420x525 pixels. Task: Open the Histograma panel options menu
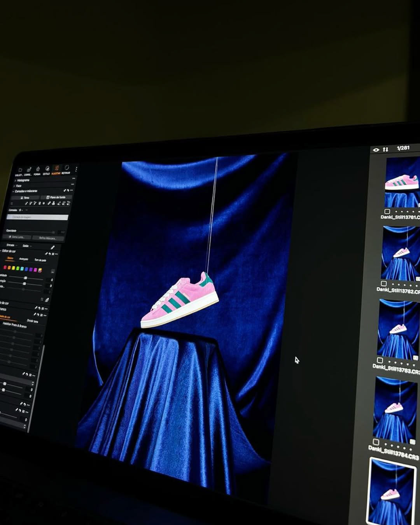[73, 178]
